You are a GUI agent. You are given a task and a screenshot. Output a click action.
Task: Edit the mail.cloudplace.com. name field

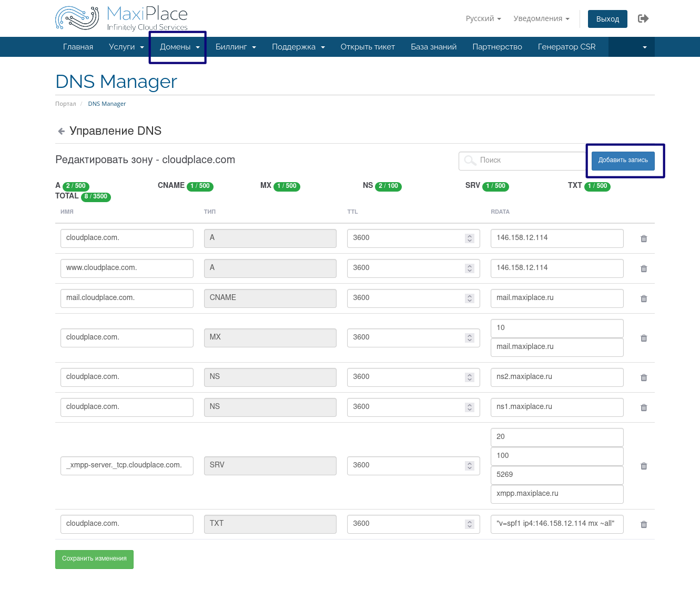click(127, 298)
